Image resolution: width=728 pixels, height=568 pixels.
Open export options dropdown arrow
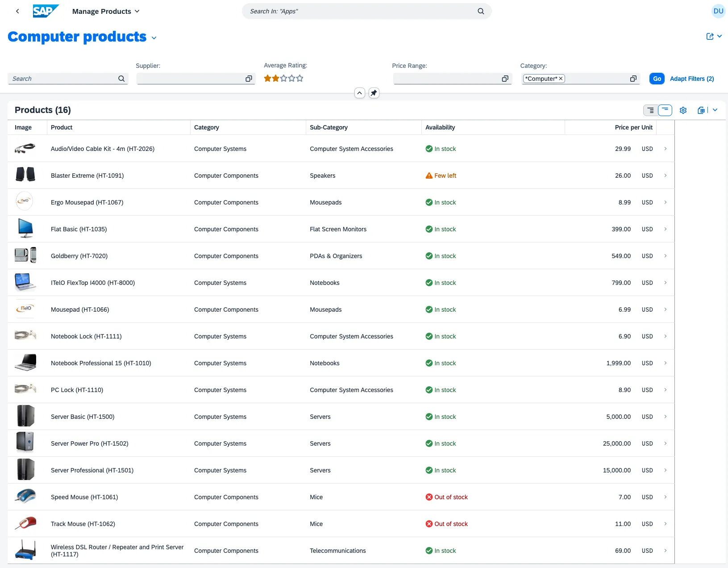click(715, 110)
